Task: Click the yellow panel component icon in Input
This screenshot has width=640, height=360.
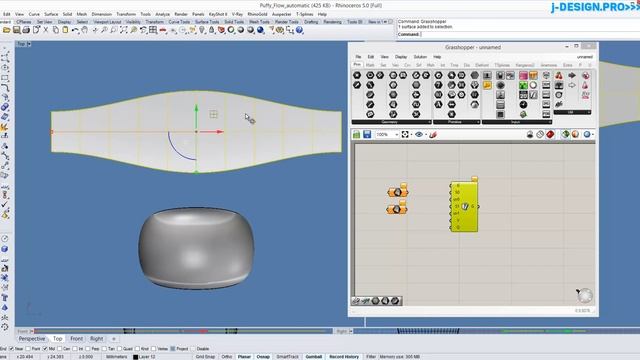Action: (487, 85)
